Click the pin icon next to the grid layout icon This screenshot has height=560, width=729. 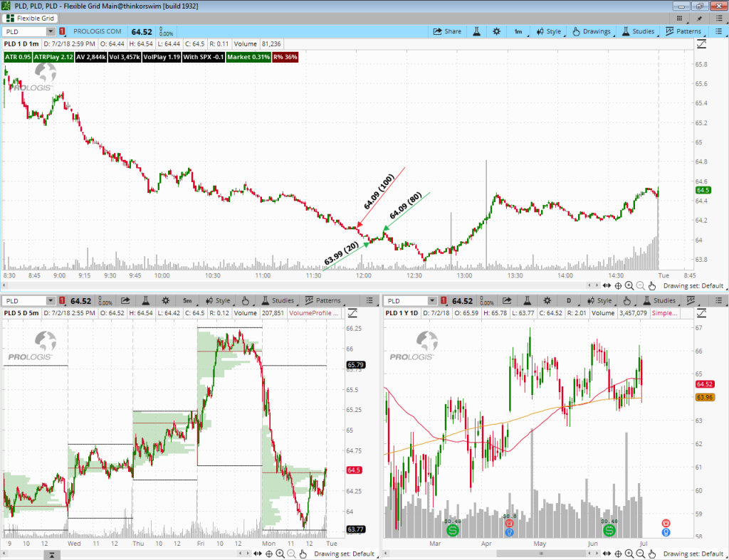[x=699, y=18]
